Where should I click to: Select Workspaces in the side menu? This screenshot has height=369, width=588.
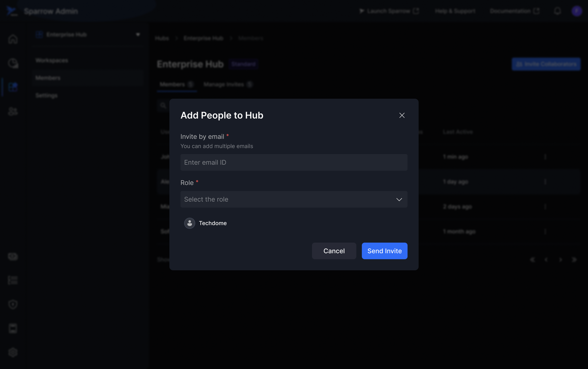(52, 61)
